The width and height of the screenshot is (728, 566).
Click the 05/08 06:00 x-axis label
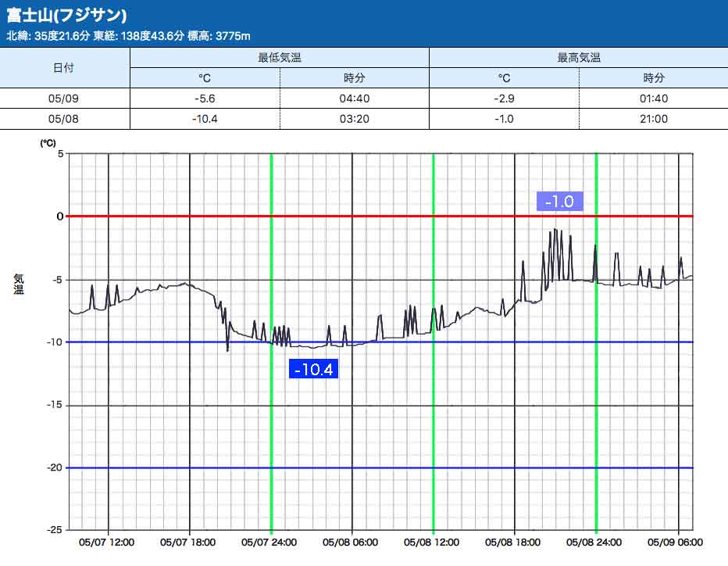[350, 543]
